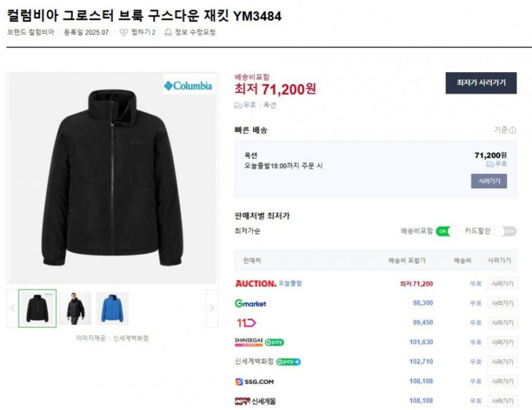This screenshot has height=410, width=532.
Task: Click the SSG.COM seller logo
Action: pos(254,381)
